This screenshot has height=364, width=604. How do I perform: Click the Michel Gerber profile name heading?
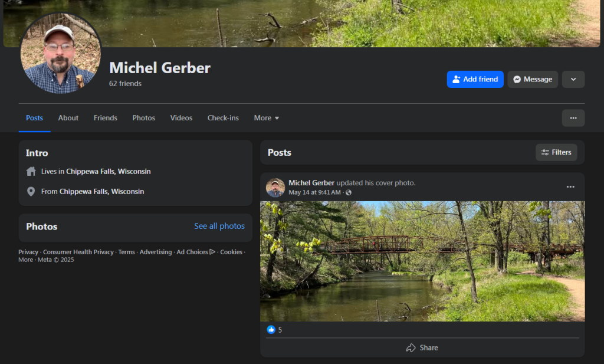pyautogui.click(x=160, y=68)
